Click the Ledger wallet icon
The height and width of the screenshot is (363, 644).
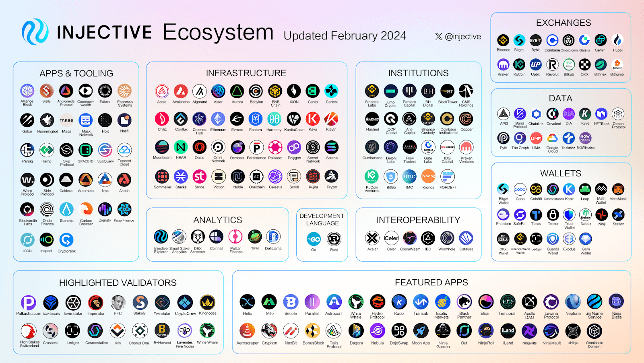coord(536,239)
